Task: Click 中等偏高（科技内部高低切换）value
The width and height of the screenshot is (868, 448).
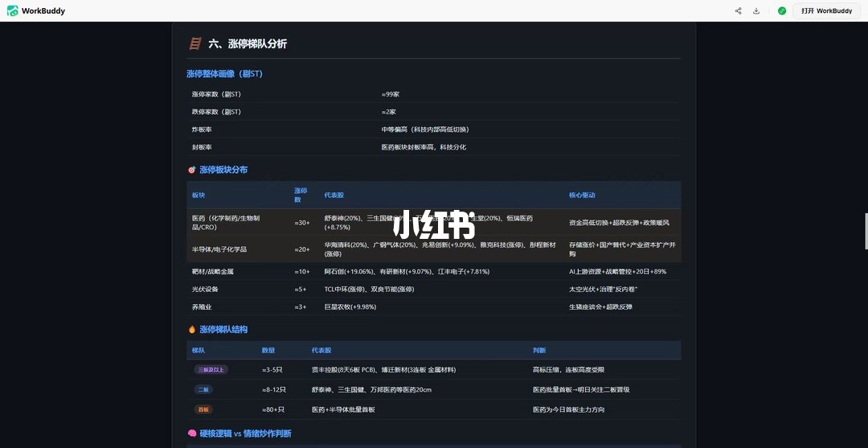Action: [x=425, y=129]
